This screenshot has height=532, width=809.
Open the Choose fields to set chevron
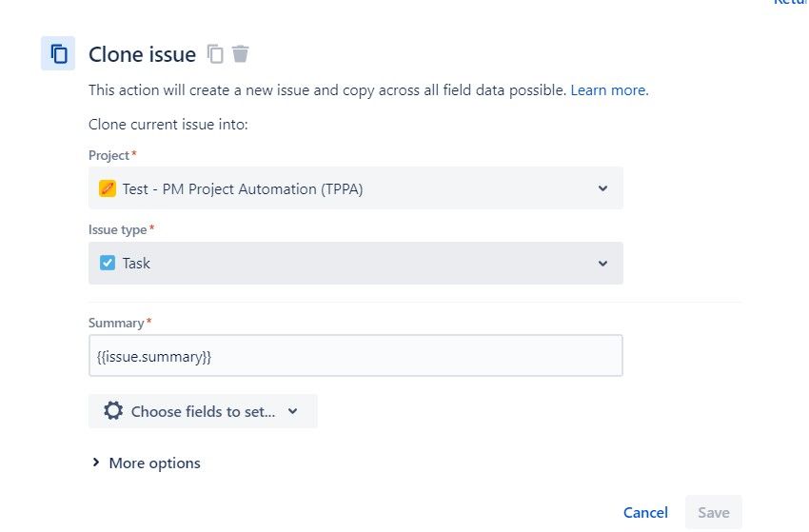point(292,411)
